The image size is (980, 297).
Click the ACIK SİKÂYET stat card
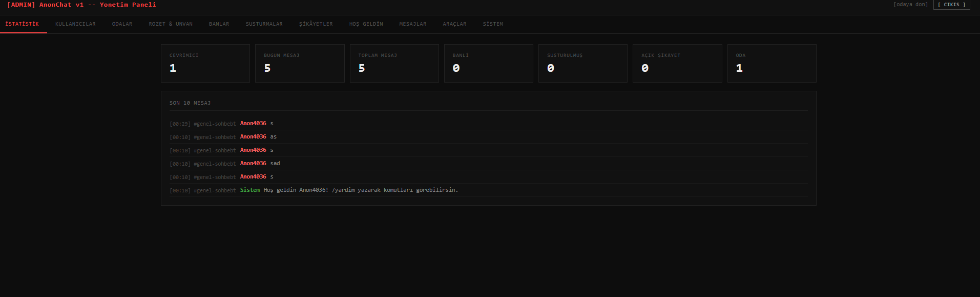pos(677,63)
